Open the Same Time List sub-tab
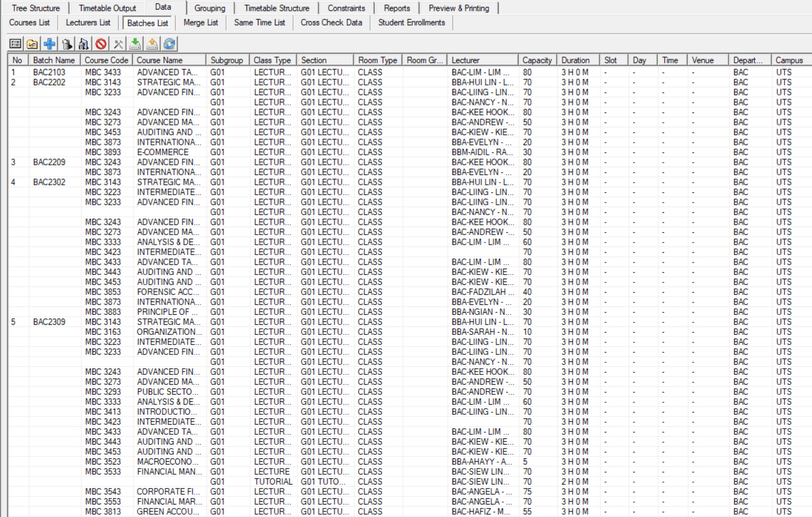Image resolution: width=812 pixels, height=517 pixels. pyautogui.click(x=259, y=22)
